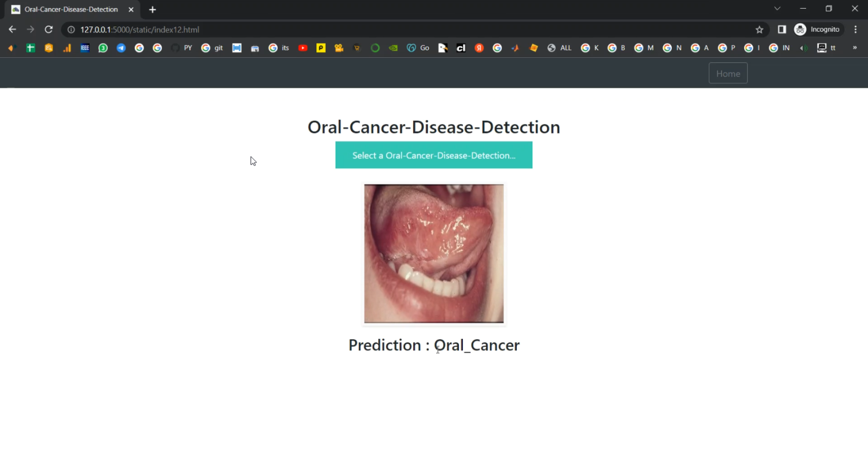Image resolution: width=868 pixels, height=459 pixels.
Task: View site information icon in address bar
Action: [x=71, y=29]
